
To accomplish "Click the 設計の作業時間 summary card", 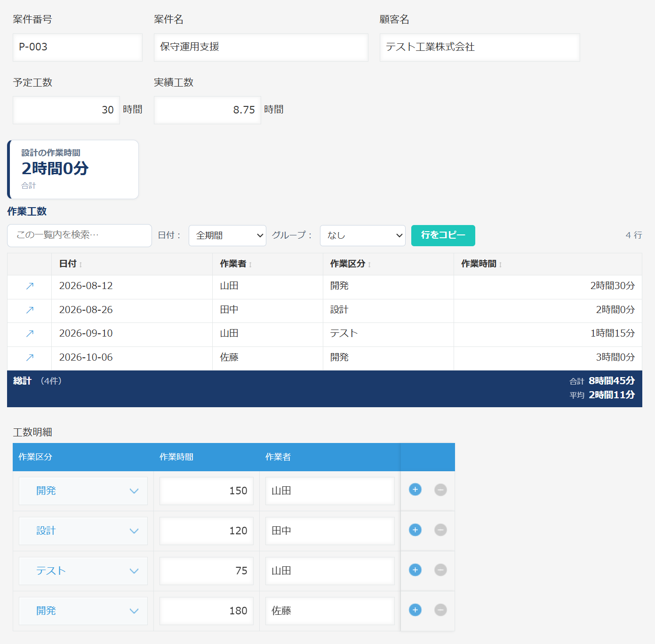I will click(73, 169).
